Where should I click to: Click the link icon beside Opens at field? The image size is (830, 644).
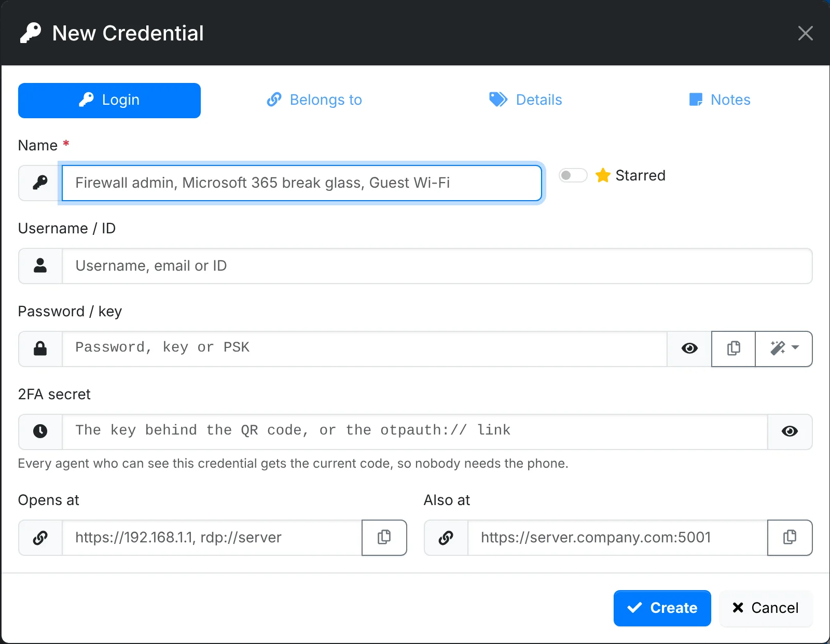tap(40, 538)
